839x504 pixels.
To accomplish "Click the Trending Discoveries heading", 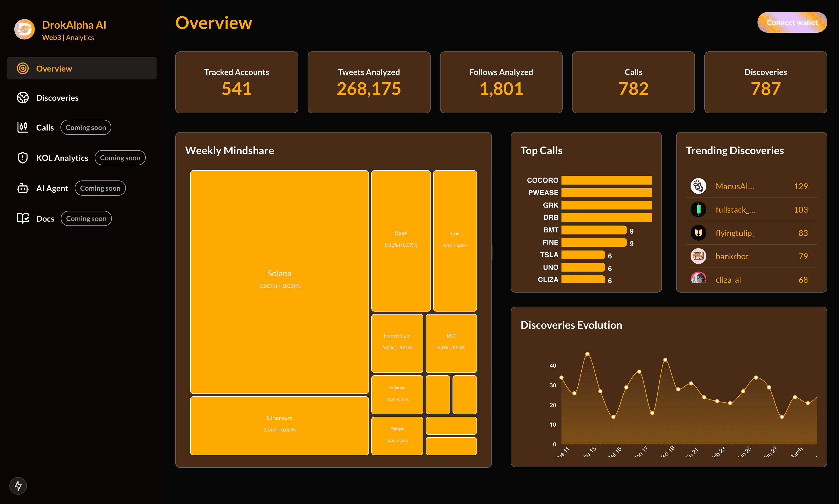I will (735, 150).
